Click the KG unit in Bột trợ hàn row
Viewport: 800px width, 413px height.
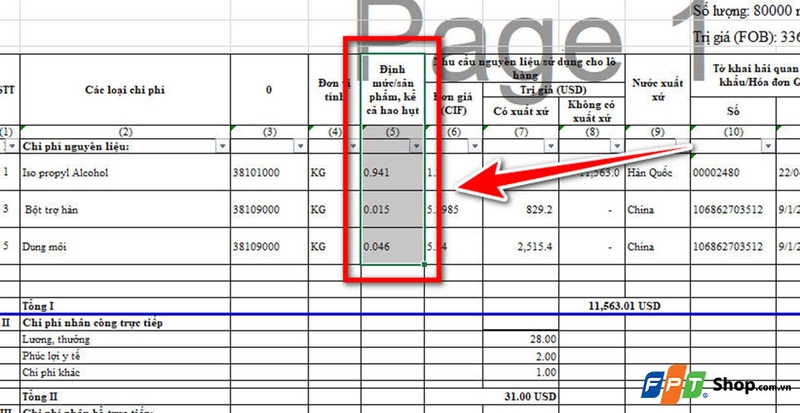click(x=335, y=209)
